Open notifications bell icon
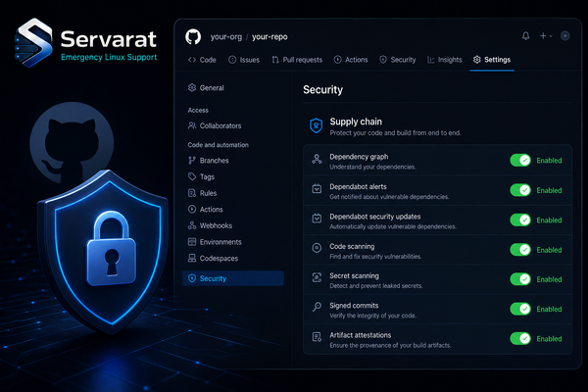588x392 pixels. coord(525,36)
